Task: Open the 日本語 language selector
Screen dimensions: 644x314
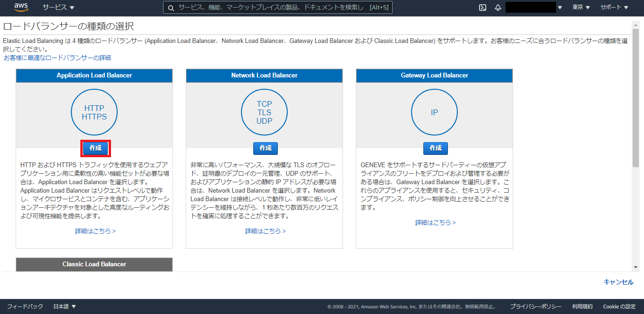Action: 65,306
